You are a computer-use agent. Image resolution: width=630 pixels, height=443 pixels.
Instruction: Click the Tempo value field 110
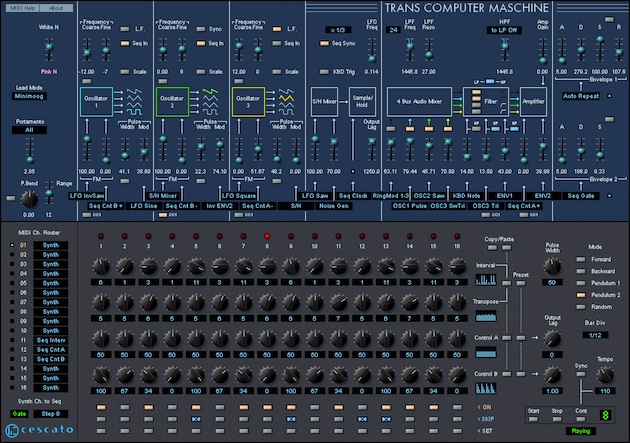[x=605, y=391]
